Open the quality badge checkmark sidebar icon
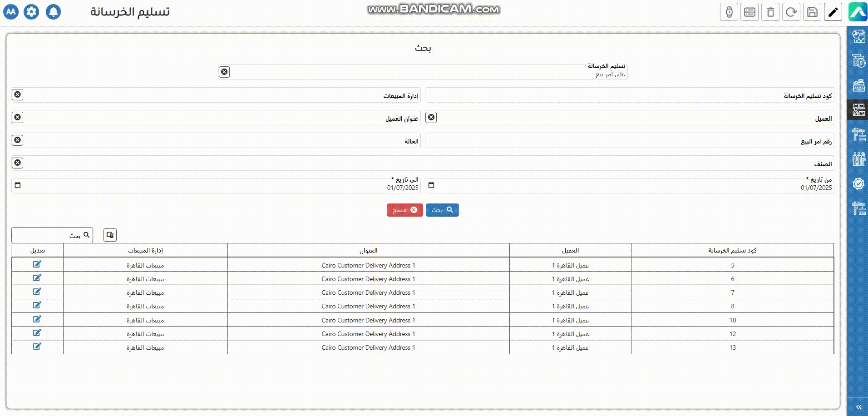Image resolution: width=868 pixels, height=416 pixels. (x=858, y=183)
